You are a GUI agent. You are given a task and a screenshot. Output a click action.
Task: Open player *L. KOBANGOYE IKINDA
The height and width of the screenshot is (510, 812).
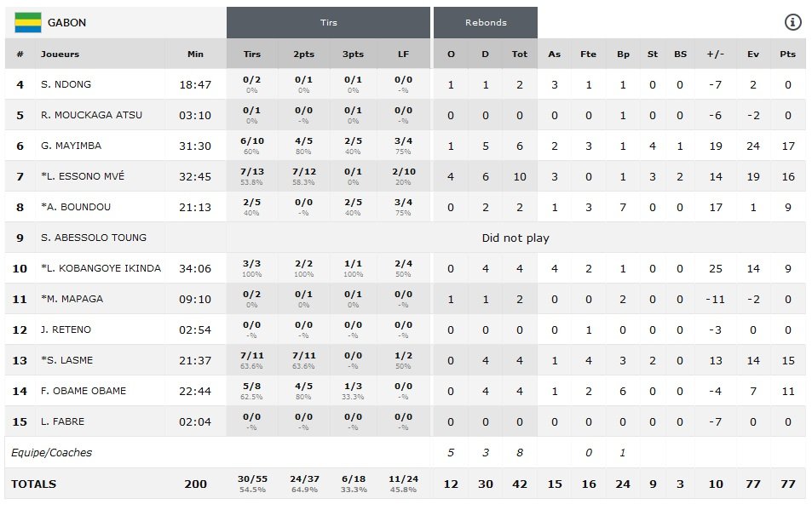tap(101, 268)
